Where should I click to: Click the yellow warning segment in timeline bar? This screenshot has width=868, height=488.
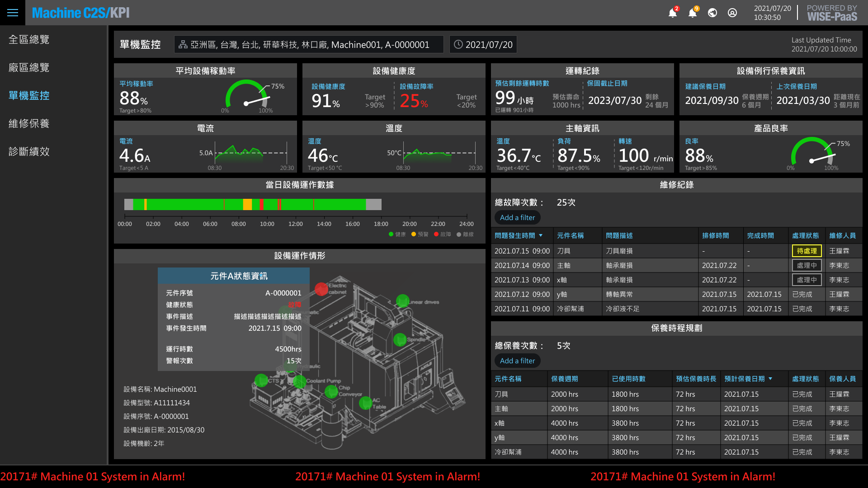[247, 205]
